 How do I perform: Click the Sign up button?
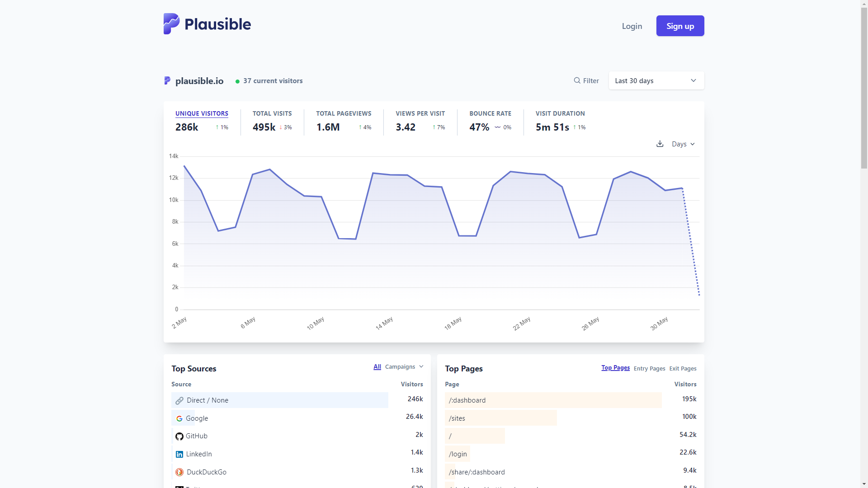click(680, 26)
